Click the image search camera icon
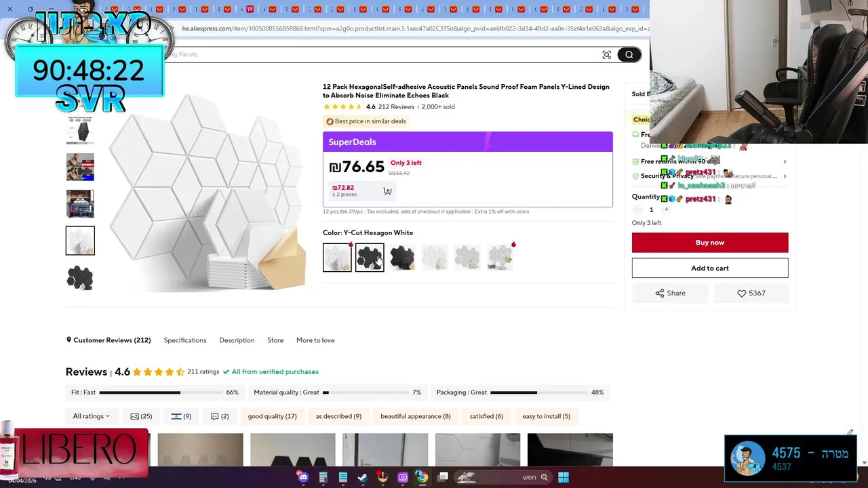The height and width of the screenshot is (488, 868). (x=606, y=55)
